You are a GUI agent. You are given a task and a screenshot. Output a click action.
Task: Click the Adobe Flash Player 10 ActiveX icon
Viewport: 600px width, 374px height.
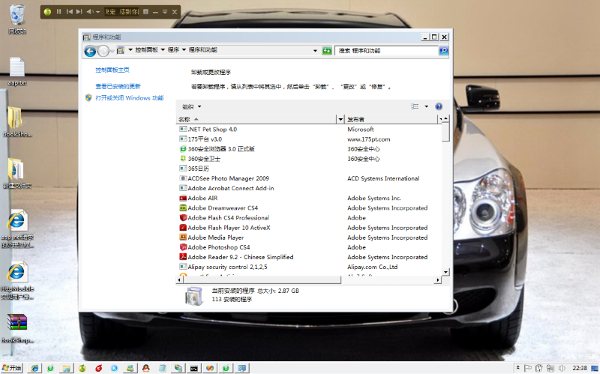click(183, 227)
